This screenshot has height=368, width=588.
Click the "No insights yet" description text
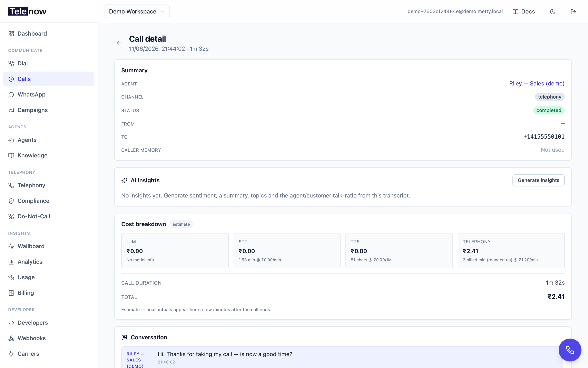(266, 196)
